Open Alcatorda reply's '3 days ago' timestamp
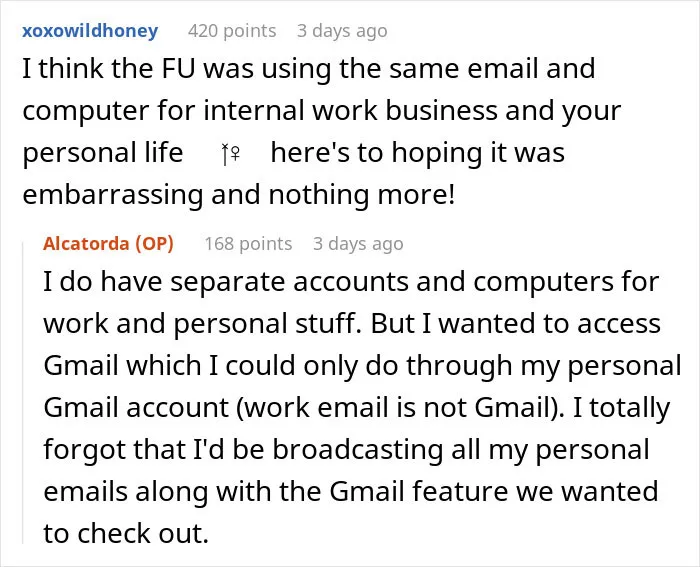Viewport: 700px width, 567px height. click(358, 244)
